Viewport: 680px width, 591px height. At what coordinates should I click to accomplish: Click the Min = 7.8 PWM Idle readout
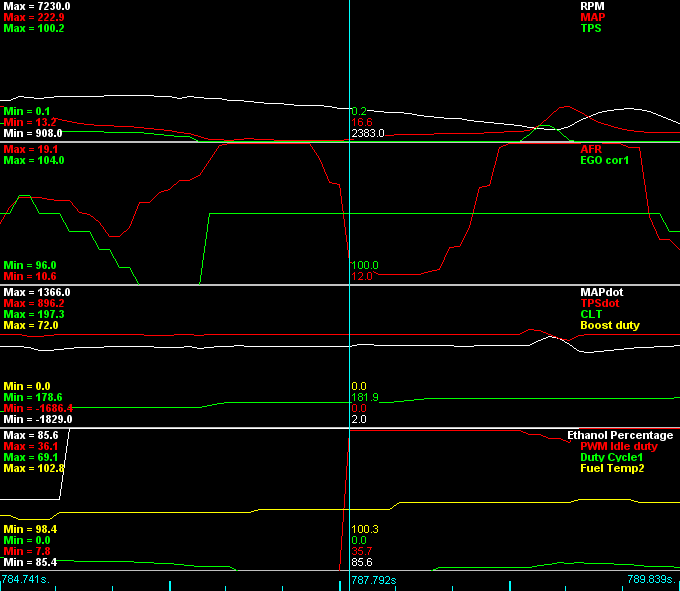[x=27, y=551]
